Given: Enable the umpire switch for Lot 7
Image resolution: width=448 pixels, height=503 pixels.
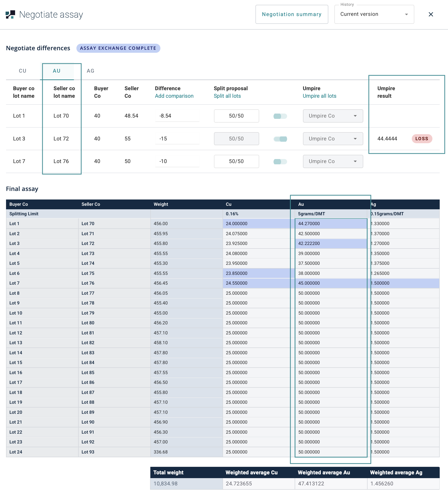Looking at the screenshot, I should tap(280, 162).
